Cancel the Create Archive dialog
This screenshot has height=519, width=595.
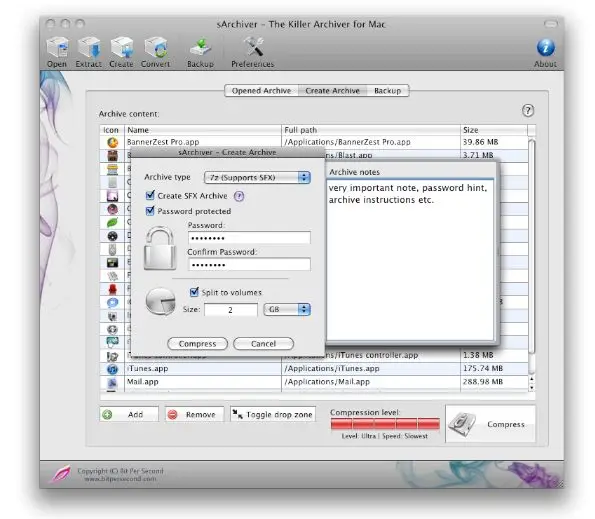[x=263, y=344]
